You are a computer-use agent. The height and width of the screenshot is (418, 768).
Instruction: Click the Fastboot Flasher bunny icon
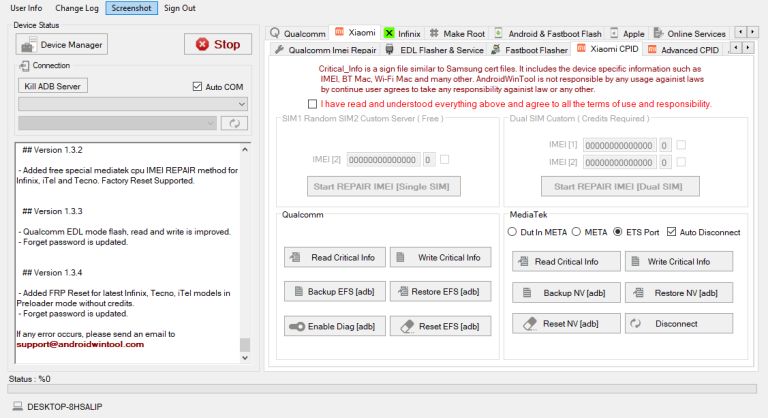pyautogui.click(x=496, y=49)
